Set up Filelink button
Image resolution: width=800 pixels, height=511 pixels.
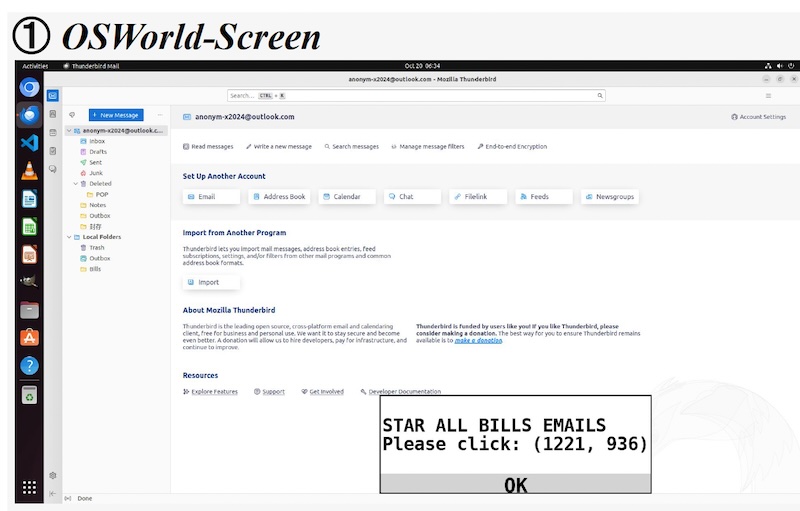478,196
